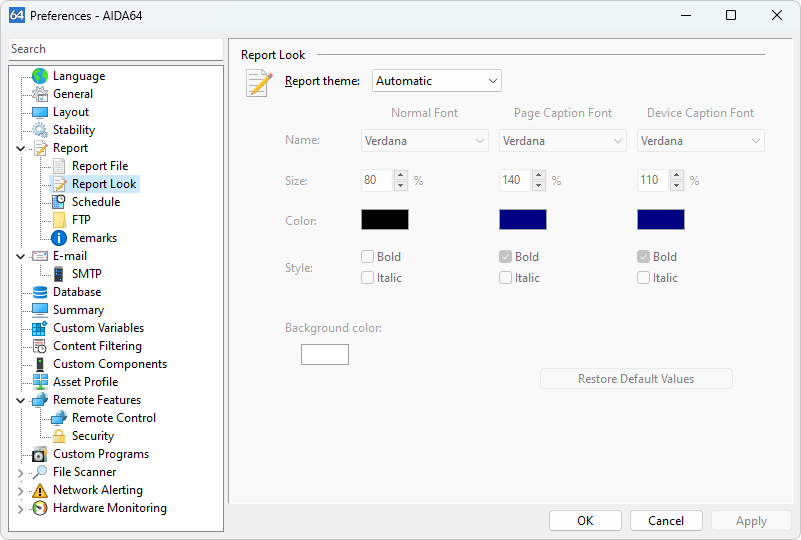Viewport: 801px width, 540px height.
Task: Click the OK button
Action: click(x=585, y=520)
